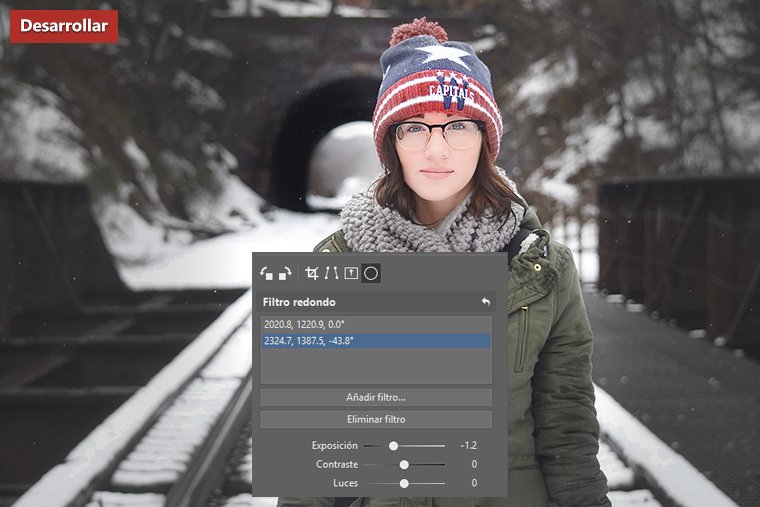
Task: Click the Filtro redondo panel title
Action: tap(299, 302)
